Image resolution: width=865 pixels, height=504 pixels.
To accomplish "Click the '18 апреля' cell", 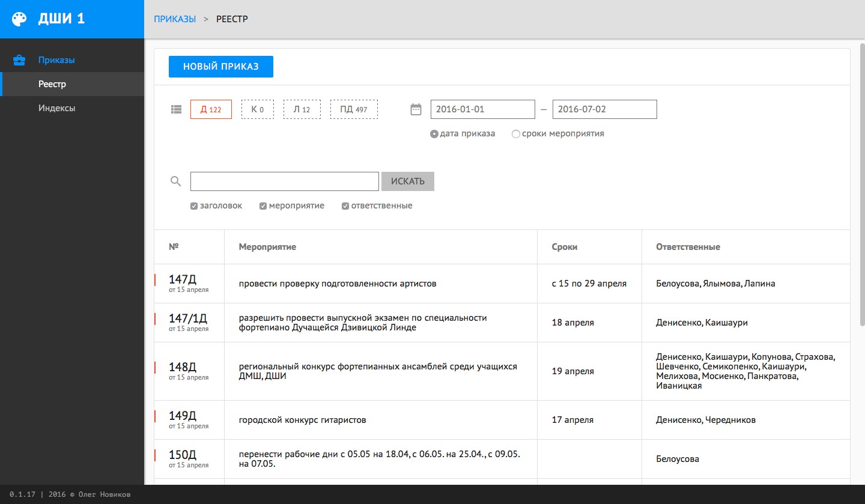I will 573,323.
